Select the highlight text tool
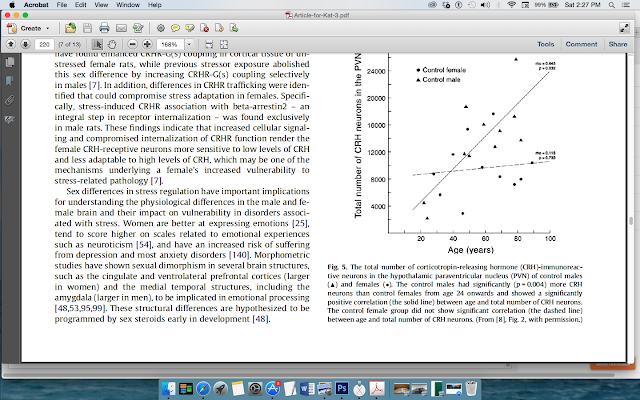 coord(190,28)
